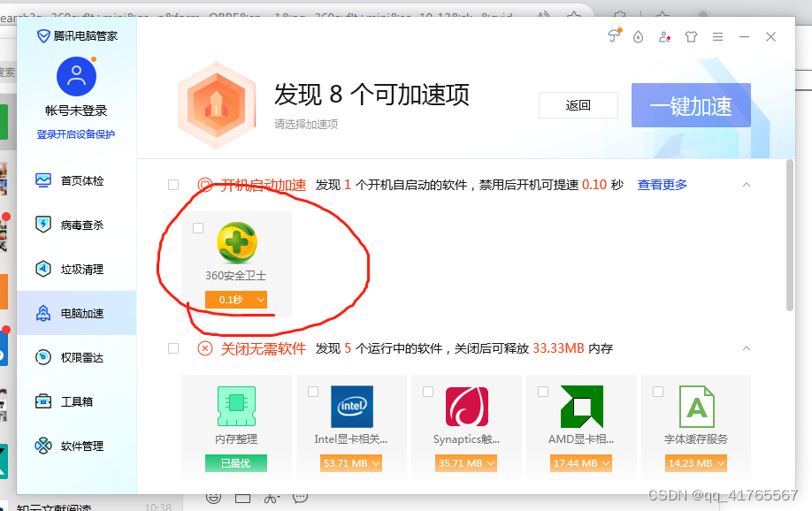The height and width of the screenshot is (511, 812).
Task: Click the 软件管理 pinwheel icon
Action: coord(43,446)
